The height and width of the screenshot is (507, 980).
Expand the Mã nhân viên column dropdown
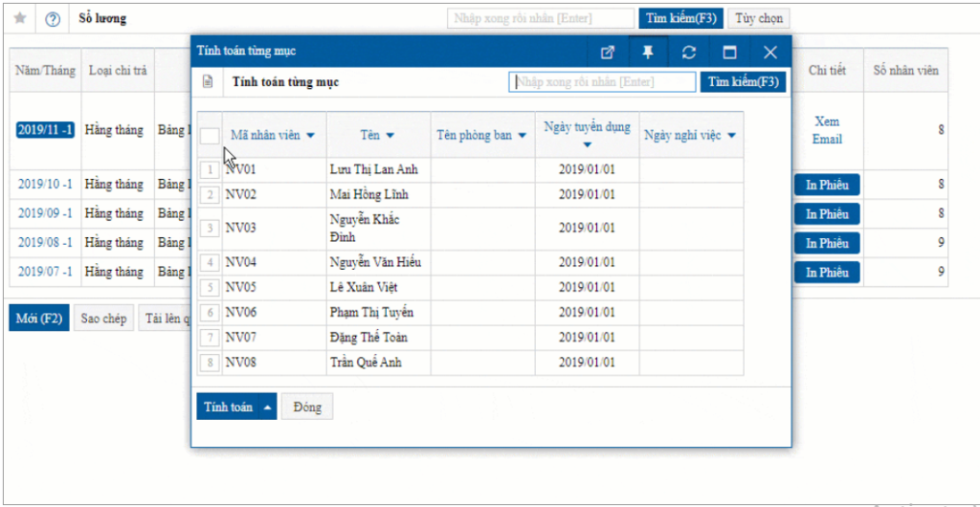310,136
